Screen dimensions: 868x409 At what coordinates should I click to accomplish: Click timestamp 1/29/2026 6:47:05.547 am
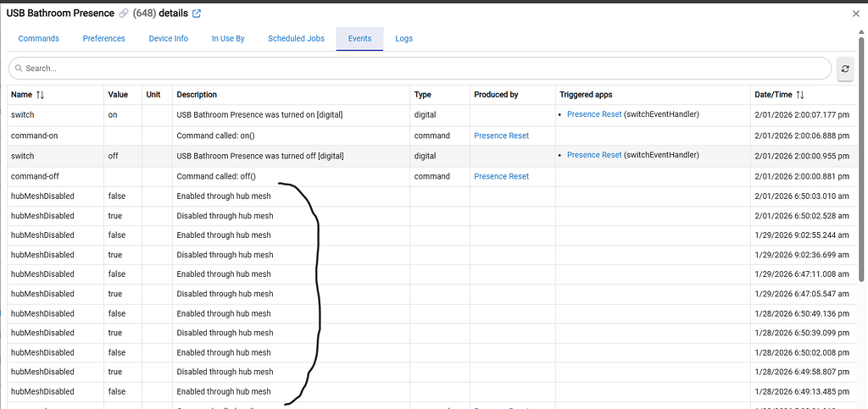pos(802,294)
